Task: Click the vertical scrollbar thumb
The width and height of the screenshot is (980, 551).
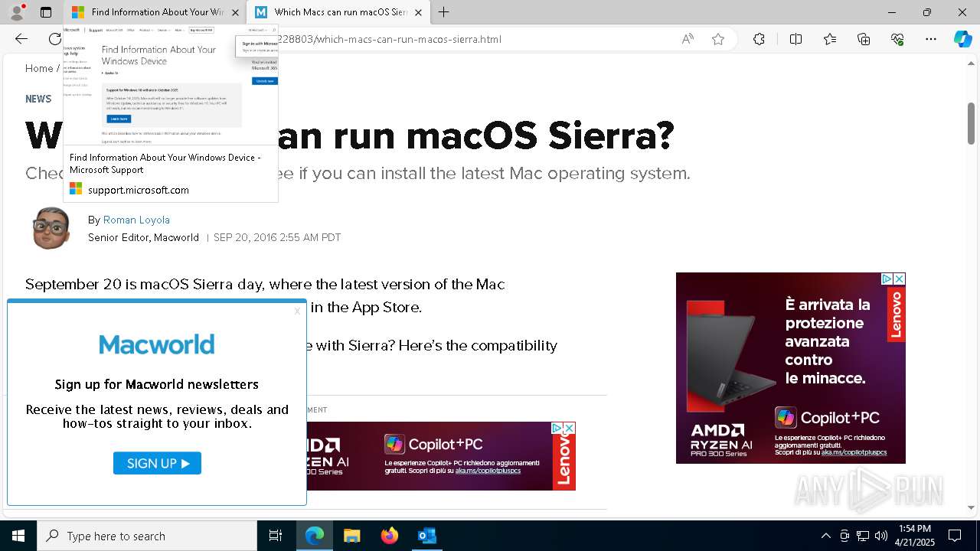Action: coord(971,122)
